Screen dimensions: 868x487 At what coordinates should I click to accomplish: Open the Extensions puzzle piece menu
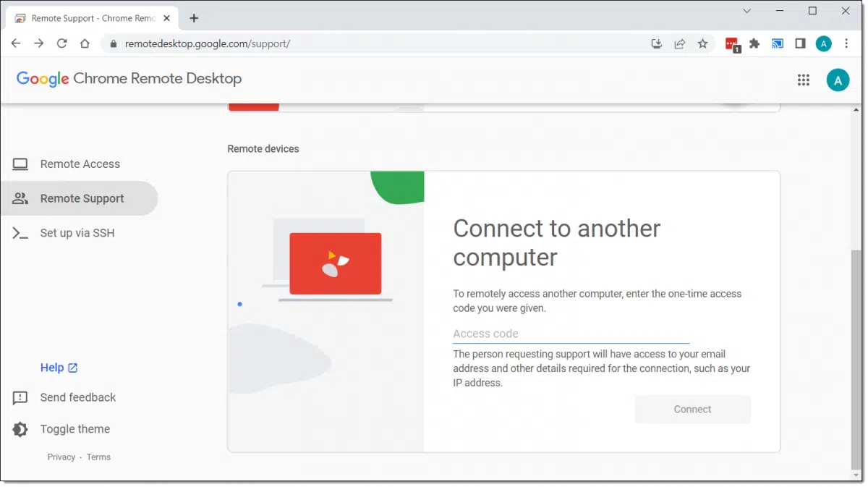(754, 43)
